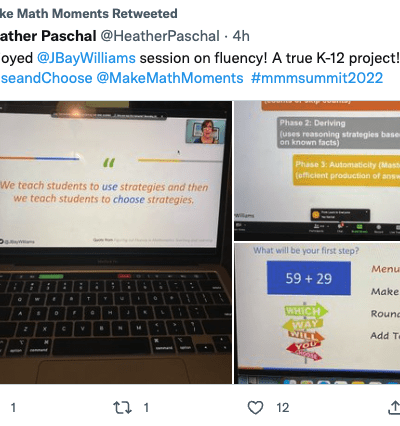The width and height of the screenshot is (400, 426).
Task: Click the share upload icon
Action: [394, 407]
